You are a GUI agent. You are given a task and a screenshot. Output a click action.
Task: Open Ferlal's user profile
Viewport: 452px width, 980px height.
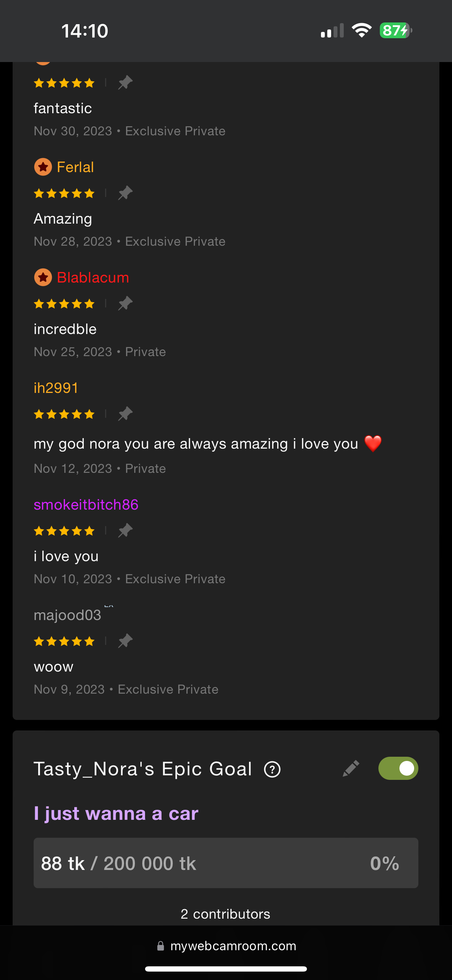[75, 167]
